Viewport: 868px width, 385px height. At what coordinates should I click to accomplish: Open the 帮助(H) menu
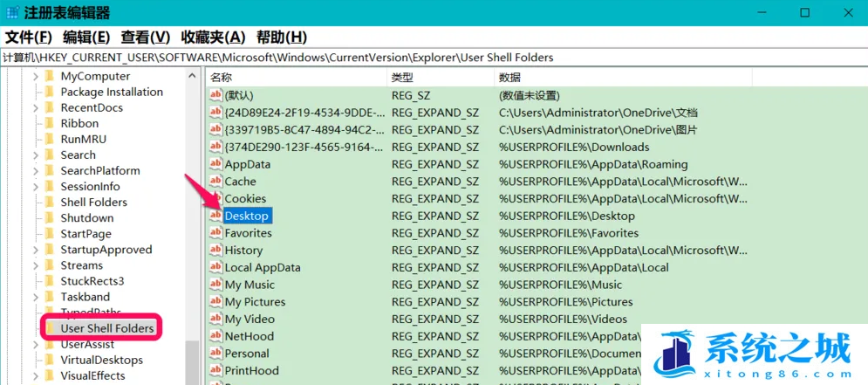pos(281,38)
